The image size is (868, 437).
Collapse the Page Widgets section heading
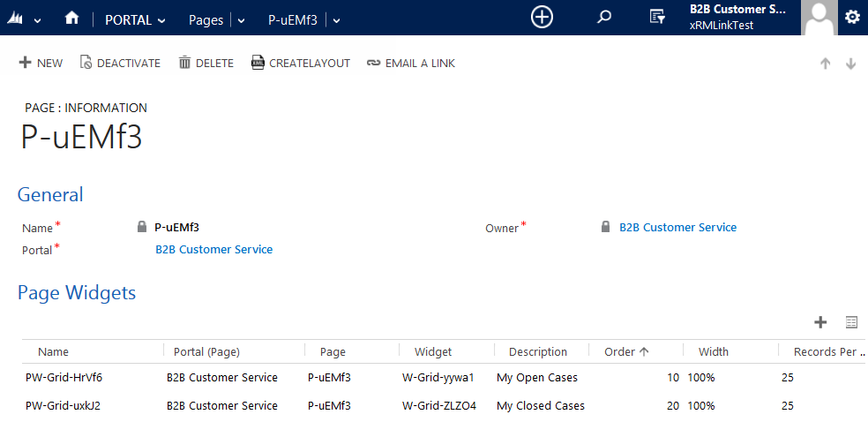click(77, 292)
